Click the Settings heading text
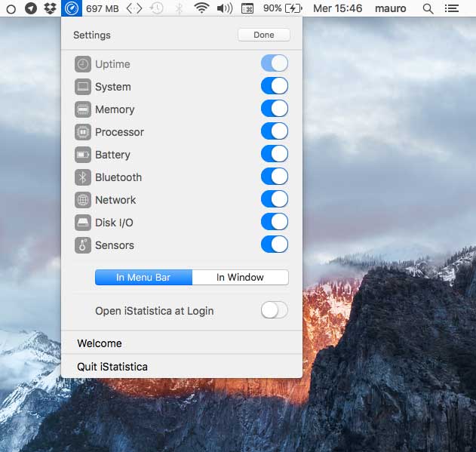The width and height of the screenshot is (476, 452). 92,35
